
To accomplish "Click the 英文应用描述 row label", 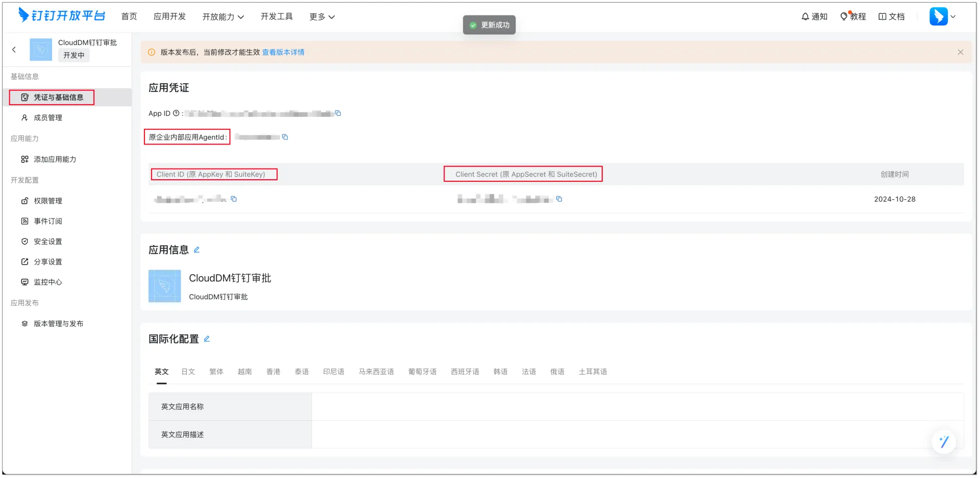I will (182, 435).
